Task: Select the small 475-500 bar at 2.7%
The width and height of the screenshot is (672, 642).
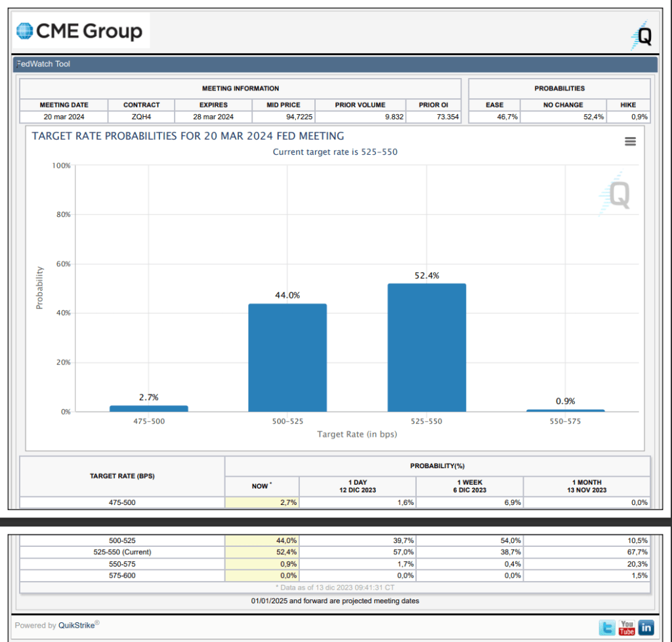Action: [x=148, y=409]
